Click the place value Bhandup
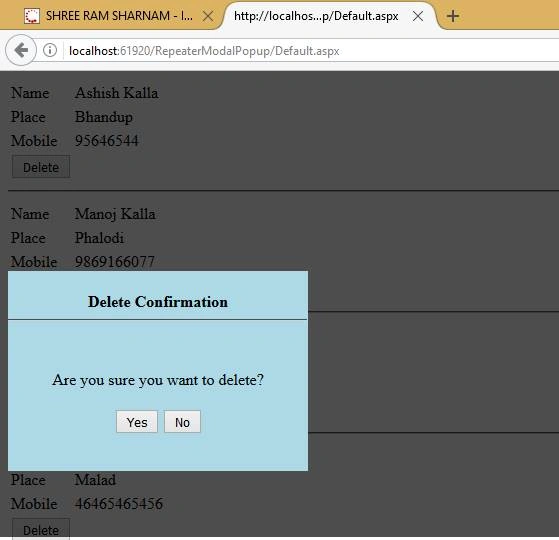This screenshot has height=540, width=559. 104,117
